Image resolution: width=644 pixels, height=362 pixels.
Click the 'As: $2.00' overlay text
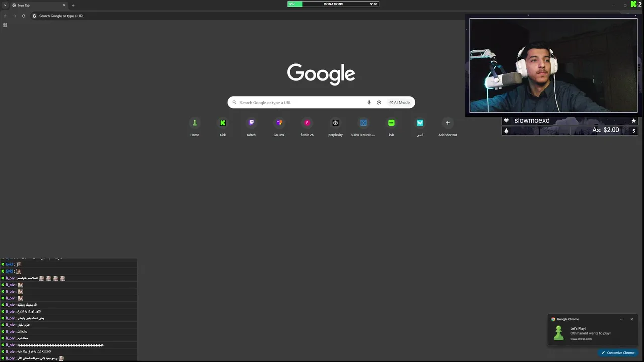(x=606, y=130)
